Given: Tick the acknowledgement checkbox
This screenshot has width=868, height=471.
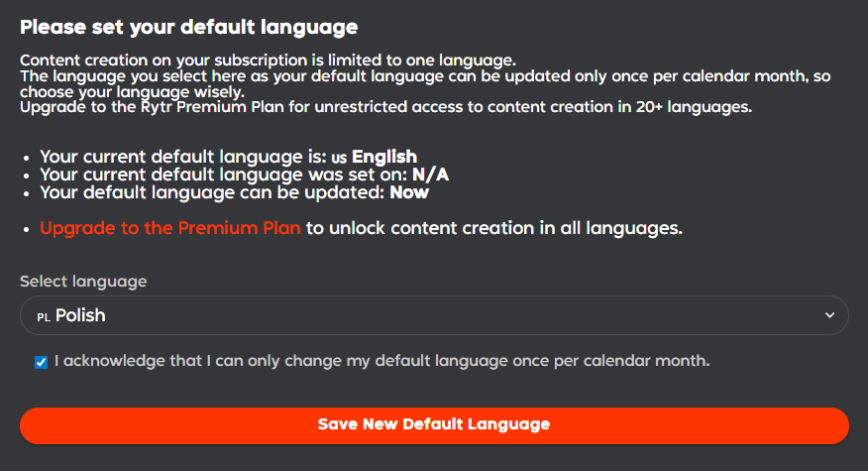Looking at the screenshot, I should 41,362.
